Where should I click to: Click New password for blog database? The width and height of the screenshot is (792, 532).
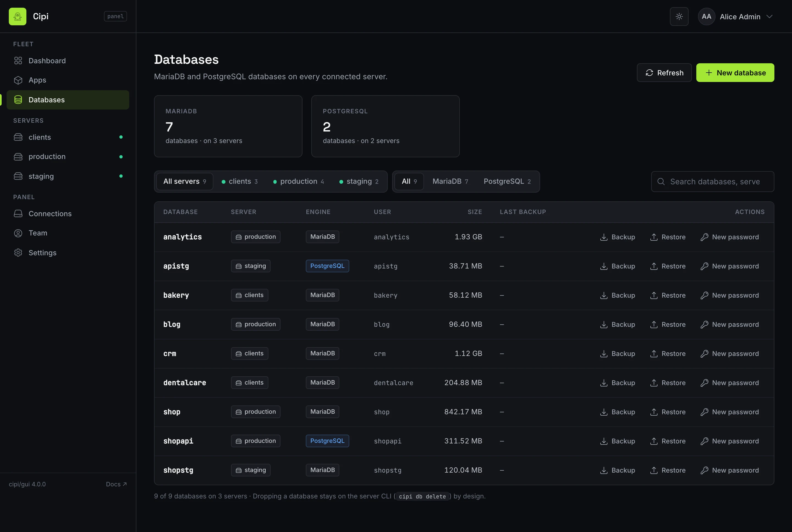click(730, 324)
